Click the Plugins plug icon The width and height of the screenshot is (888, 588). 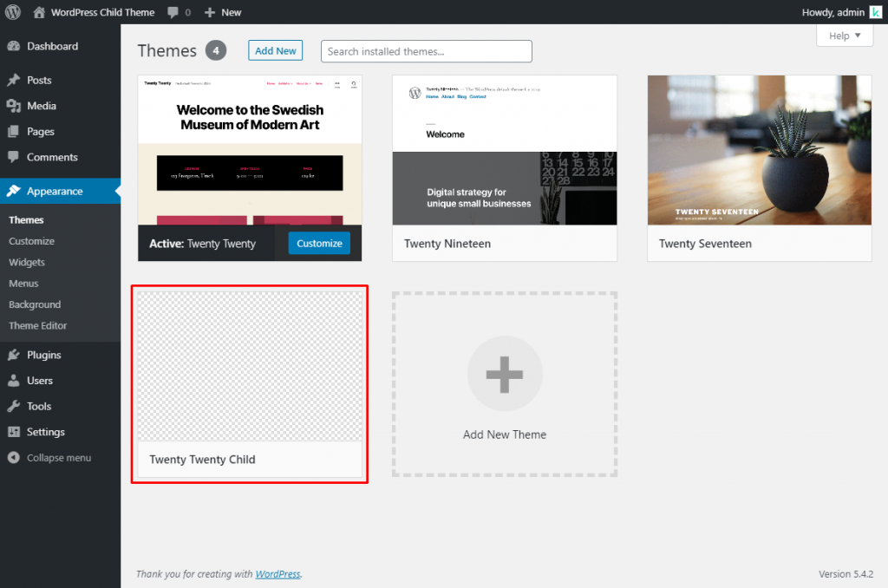point(14,355)
